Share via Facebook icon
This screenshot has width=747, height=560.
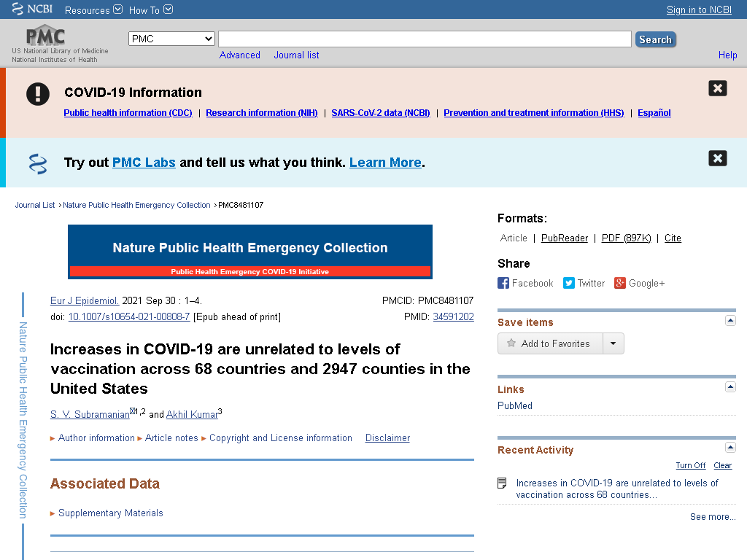(x=503, y=284)
